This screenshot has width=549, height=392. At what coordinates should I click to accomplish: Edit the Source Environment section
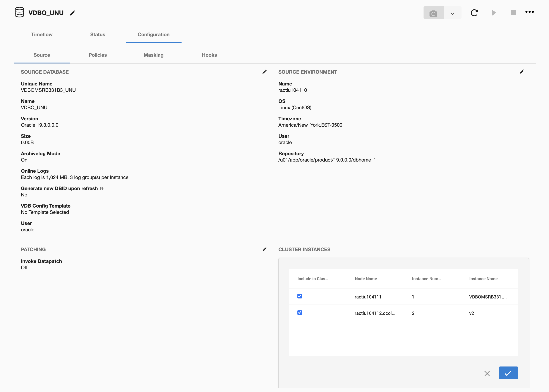[522, 72]
